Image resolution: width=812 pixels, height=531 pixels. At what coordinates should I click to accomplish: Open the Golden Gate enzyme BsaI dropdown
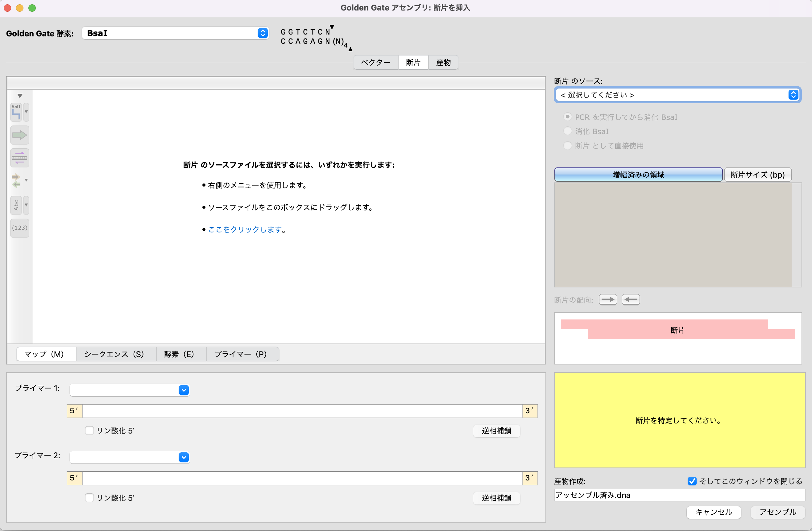click(x=175, y=33)
